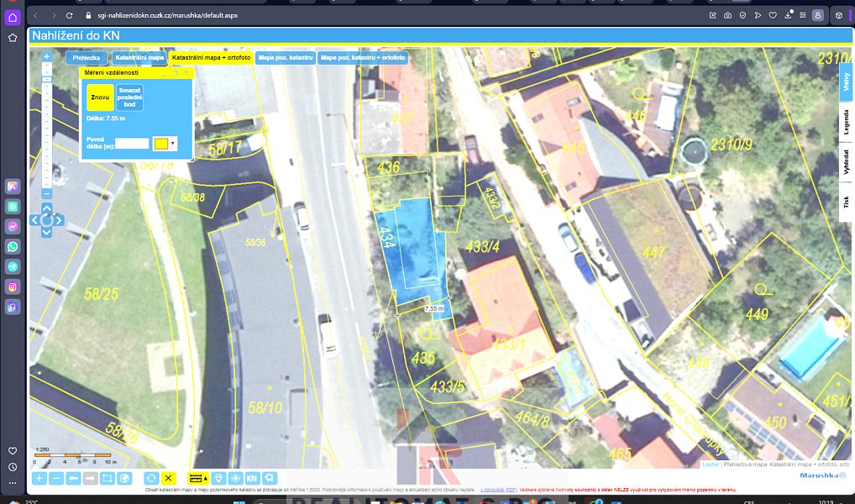Image resolution: width=855 pixels, height=504 pixels.
Task: Click the zoom-in plus icon in bottom toolbar
Action: click(39, 478)
